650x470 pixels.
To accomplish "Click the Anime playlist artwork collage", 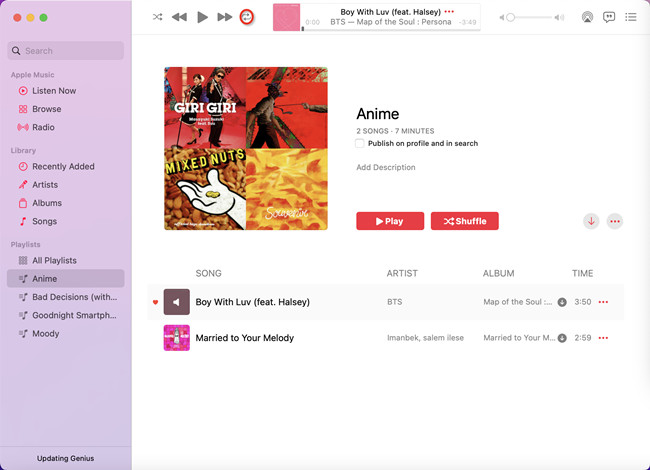I will [x=246, y=148].
